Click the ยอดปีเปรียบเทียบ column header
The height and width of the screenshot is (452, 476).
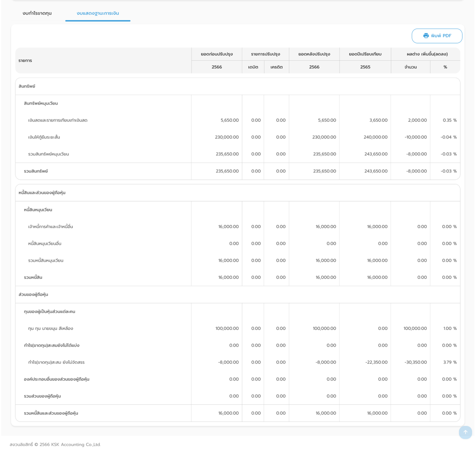365,54
